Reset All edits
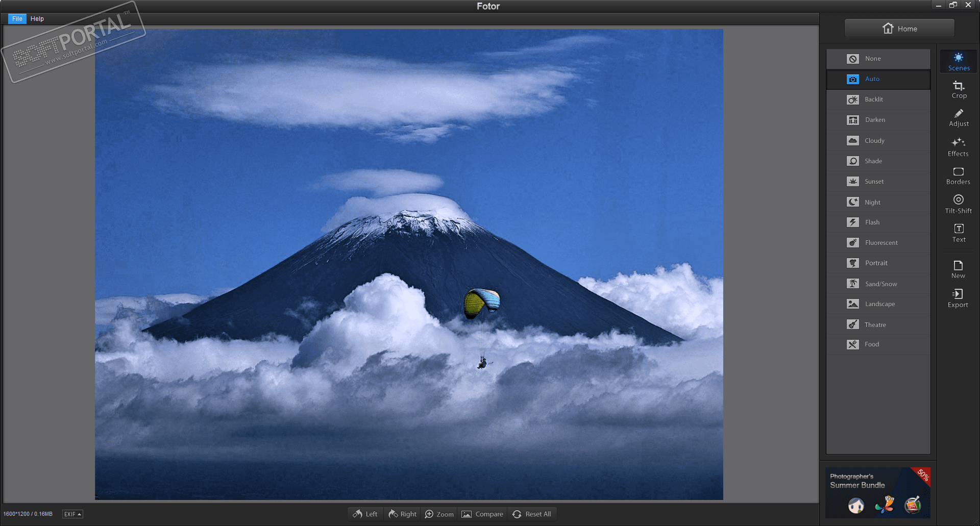This screenshot has height=526, width=980. click(532, 514)
